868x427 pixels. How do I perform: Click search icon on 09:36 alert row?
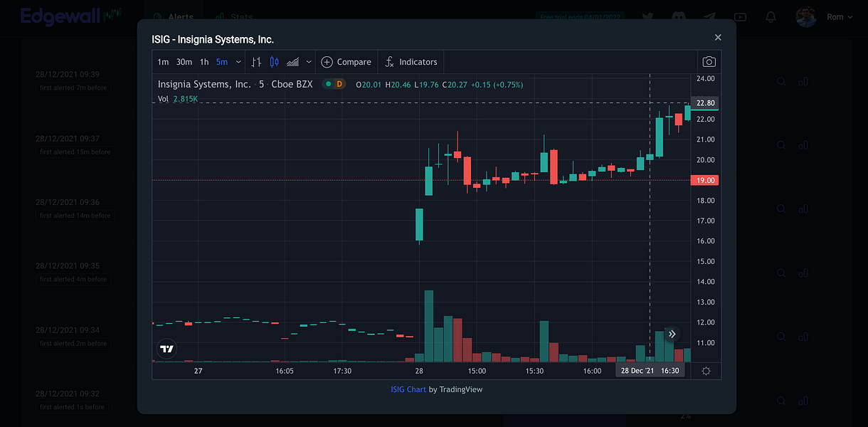781,209
